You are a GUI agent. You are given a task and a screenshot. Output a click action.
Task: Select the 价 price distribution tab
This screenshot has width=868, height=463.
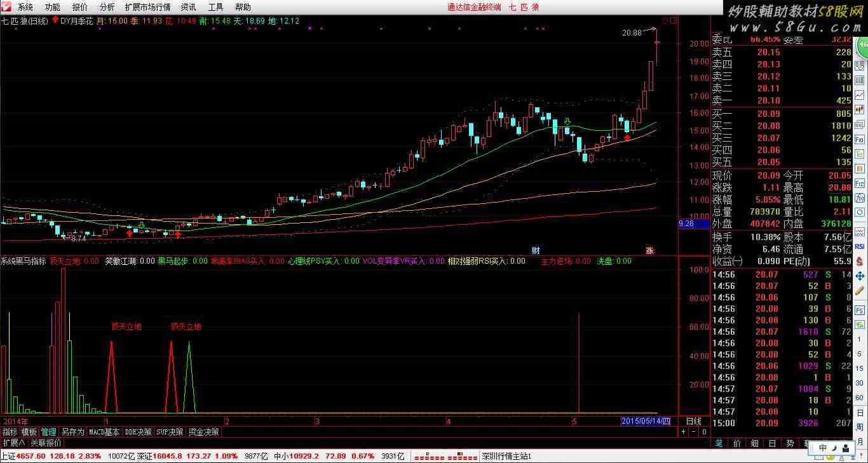(x=737, y=443)
